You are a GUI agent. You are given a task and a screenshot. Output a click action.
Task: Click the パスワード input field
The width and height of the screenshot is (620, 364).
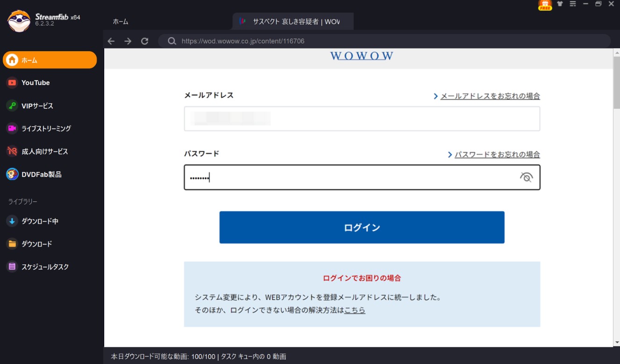pyautogui.click(x=362, y=177)
